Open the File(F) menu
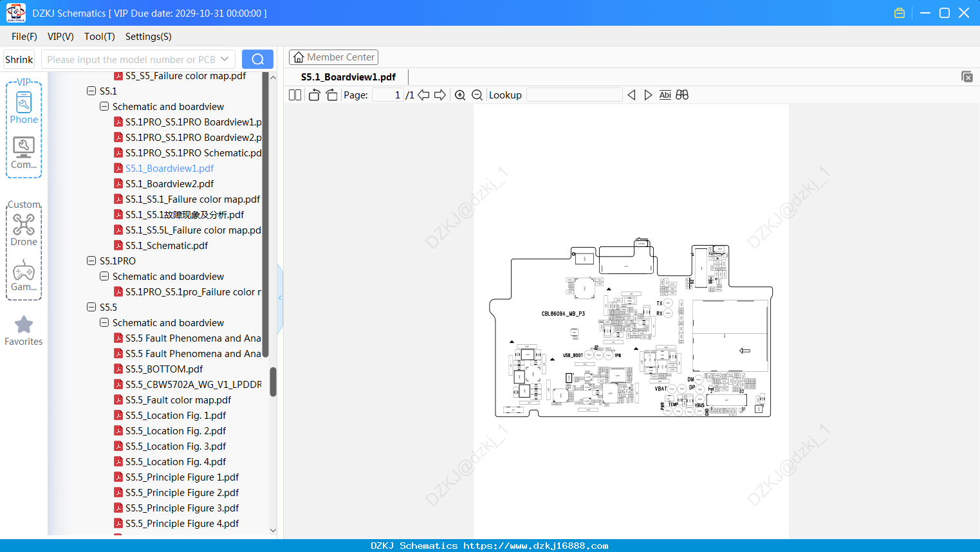This screenshot has width=980, height=552. 24,37
